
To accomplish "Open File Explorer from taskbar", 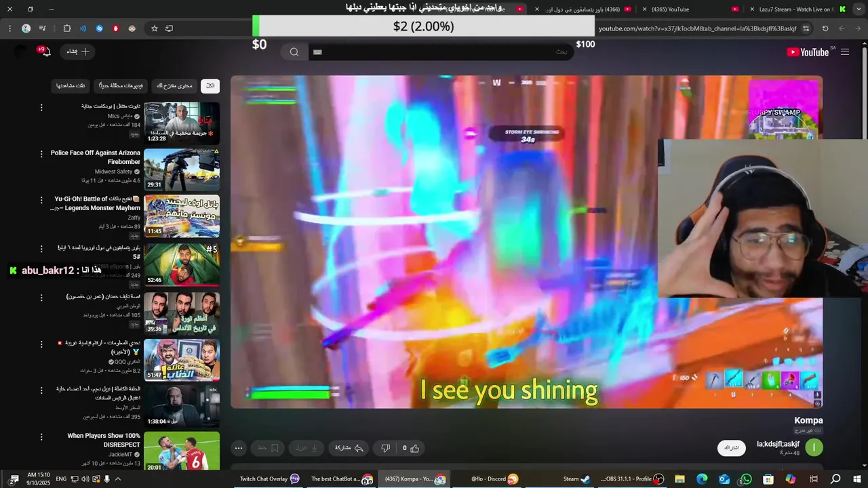I will [679, 479].
